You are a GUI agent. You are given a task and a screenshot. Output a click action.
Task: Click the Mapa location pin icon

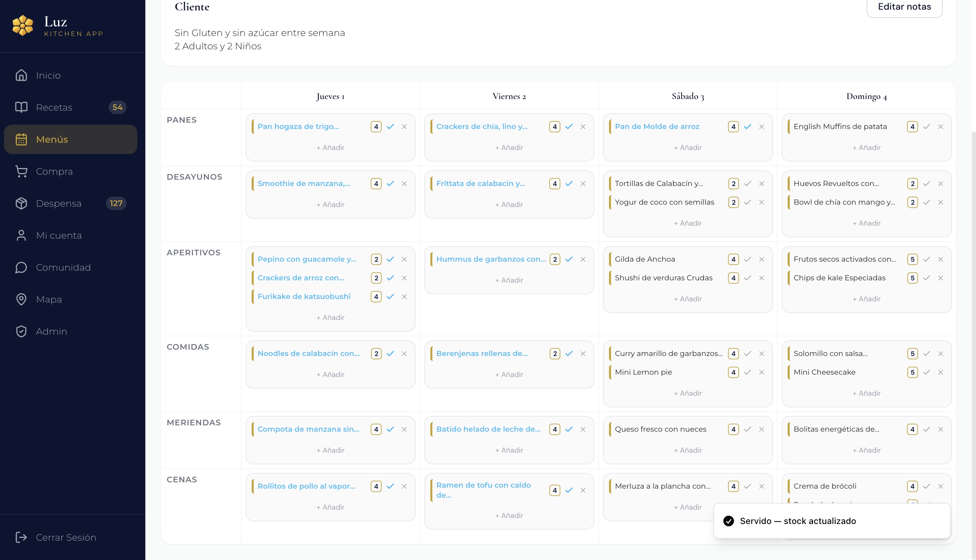pos(21,299)
